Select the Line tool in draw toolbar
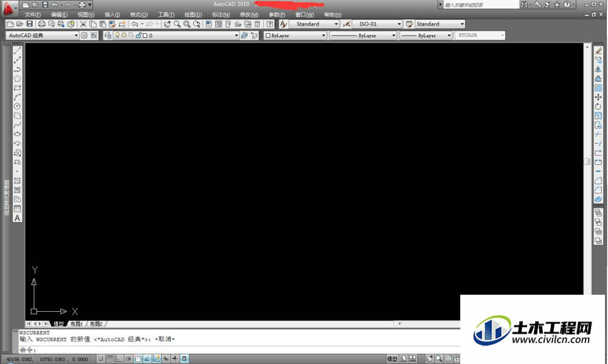This screenshot has width=608, height=364. coord(17,51)
